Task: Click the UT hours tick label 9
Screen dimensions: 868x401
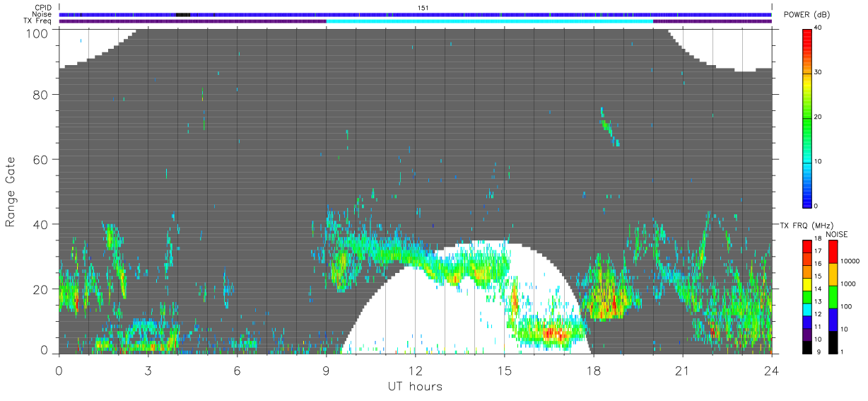Action: pos(326,370)
